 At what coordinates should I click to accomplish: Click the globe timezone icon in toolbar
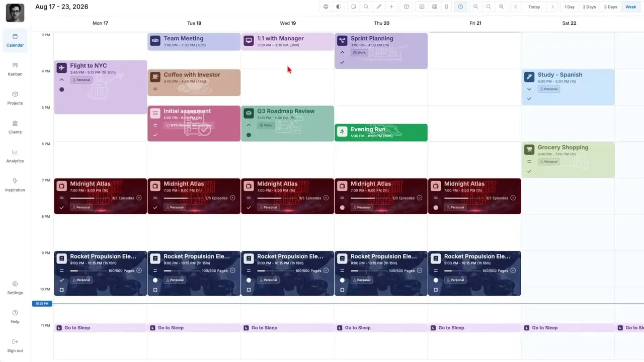[326, 7]
